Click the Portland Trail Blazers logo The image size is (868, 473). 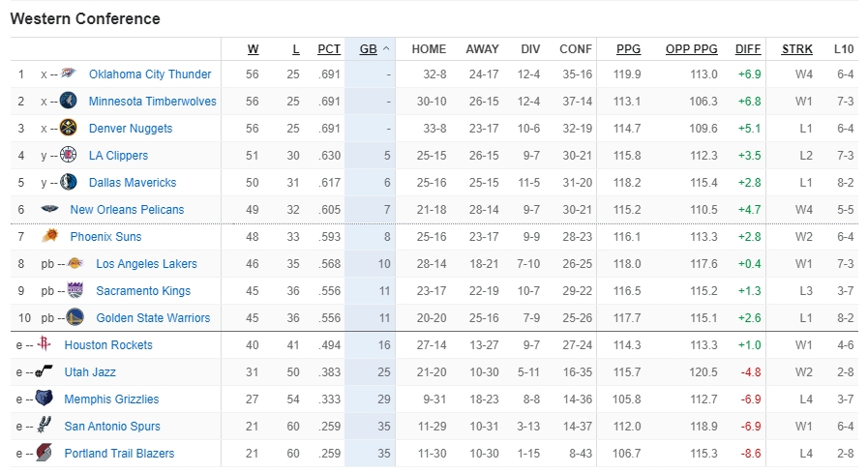click(x=45, y=453)
